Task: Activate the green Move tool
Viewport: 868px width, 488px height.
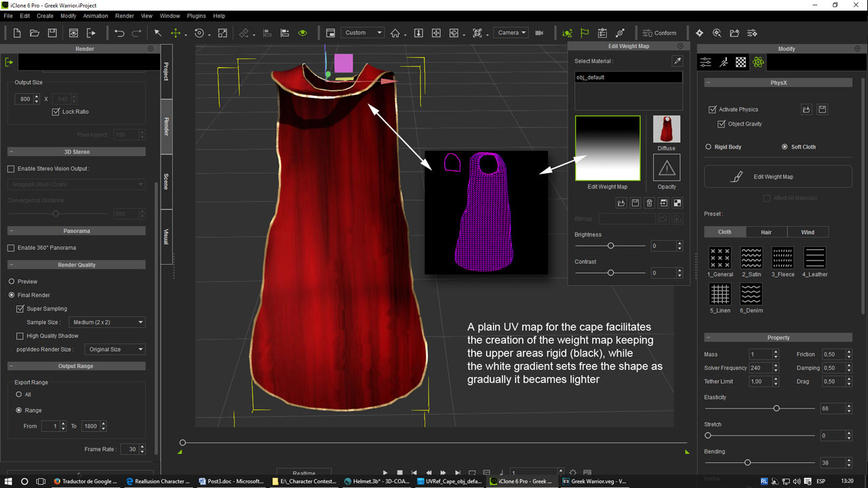Action: [x=176, y=33]
